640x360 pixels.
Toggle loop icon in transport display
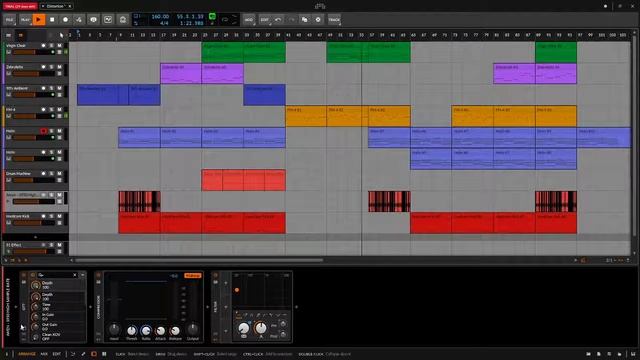tap(224, 19)
